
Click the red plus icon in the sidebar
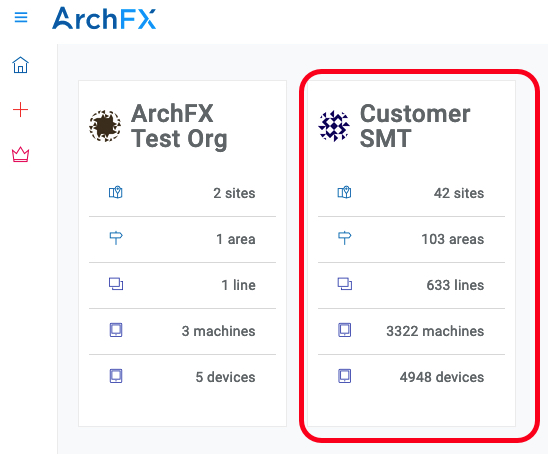pyautogui.click(x=20, y=110)
